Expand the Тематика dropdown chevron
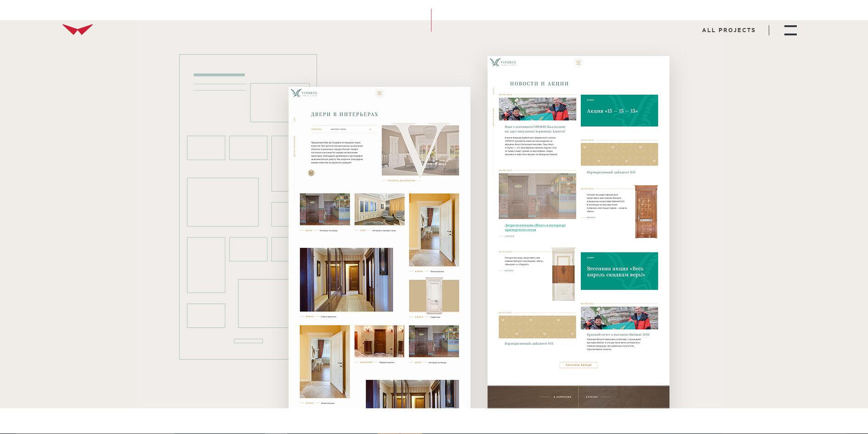Image resolution: width=868 pixels, height=434 pixels. pos(370,130)
